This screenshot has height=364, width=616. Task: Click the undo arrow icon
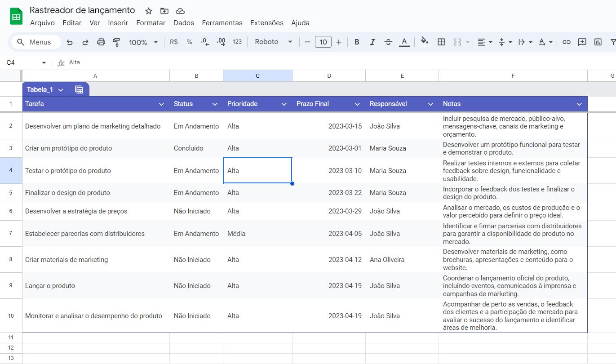[x=70, y=42]
